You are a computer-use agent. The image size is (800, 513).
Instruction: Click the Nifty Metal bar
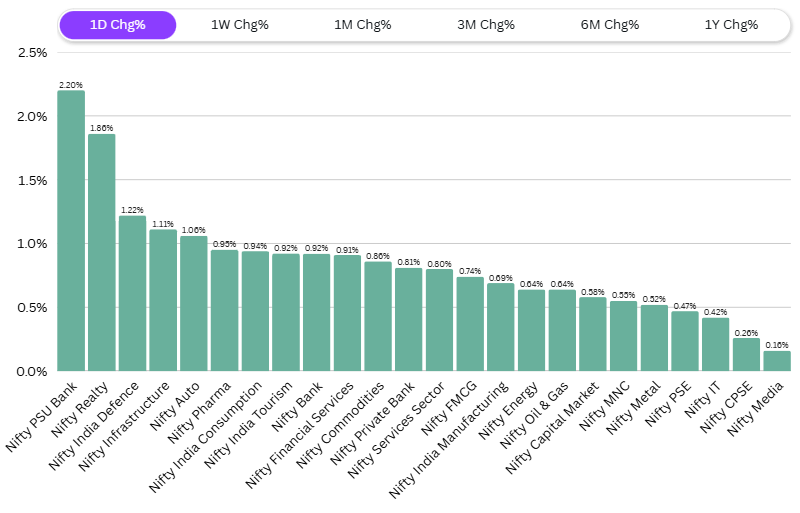(654, 338)
